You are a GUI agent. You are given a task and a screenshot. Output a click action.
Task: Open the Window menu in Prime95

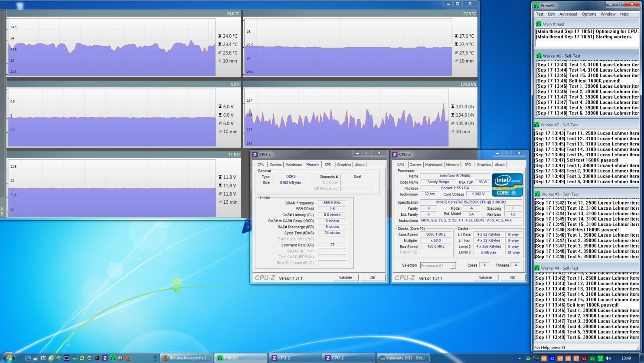(608, 14)
